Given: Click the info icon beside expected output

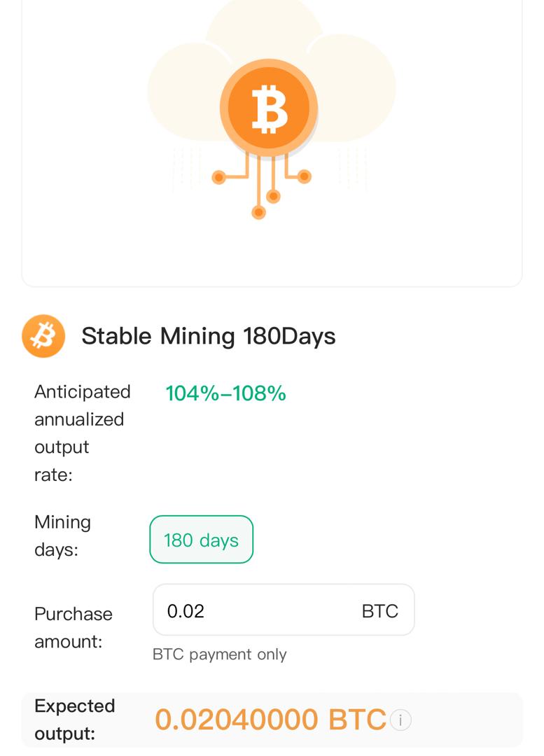Looking at the screenshot, I should coord(400,720).
